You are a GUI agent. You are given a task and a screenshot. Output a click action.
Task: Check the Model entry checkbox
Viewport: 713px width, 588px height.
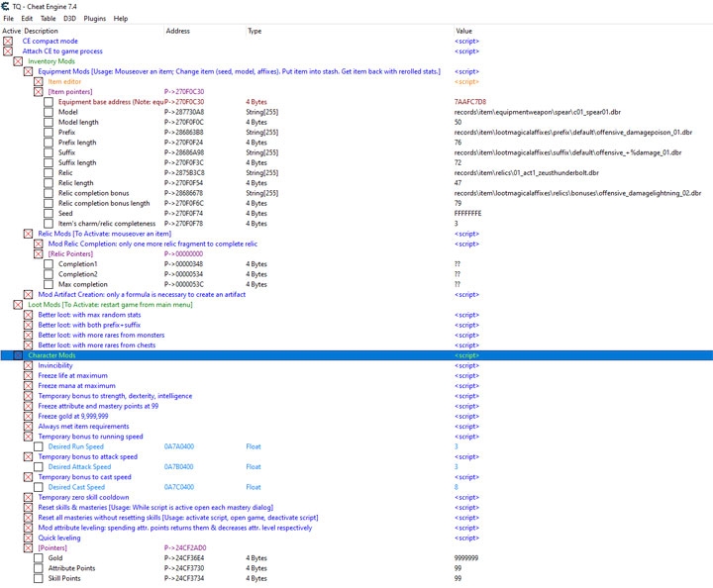pyautogui.click(x=49, y=112)
